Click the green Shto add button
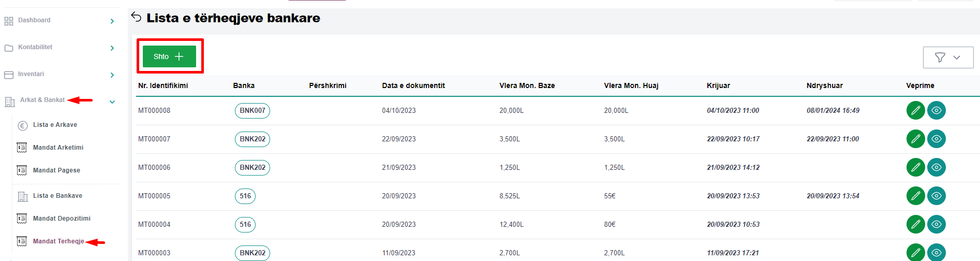The image size is (980, 261). [169, 56]
